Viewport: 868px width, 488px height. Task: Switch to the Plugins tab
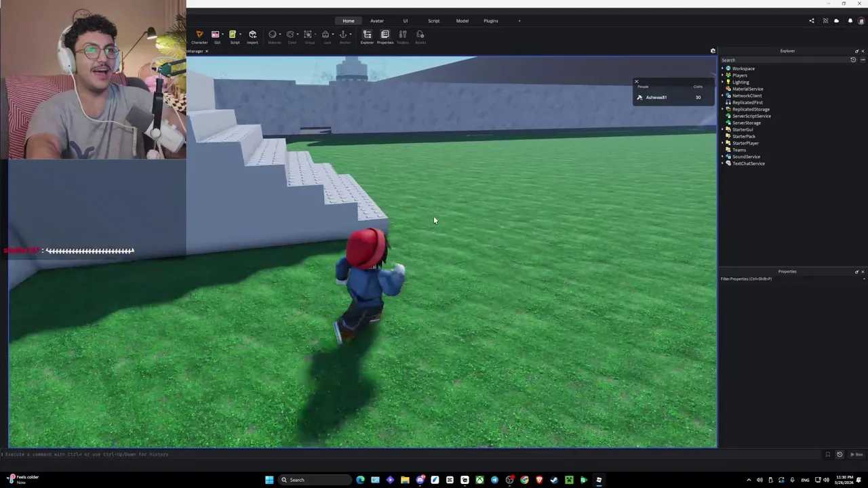click(x=491, y=21)
